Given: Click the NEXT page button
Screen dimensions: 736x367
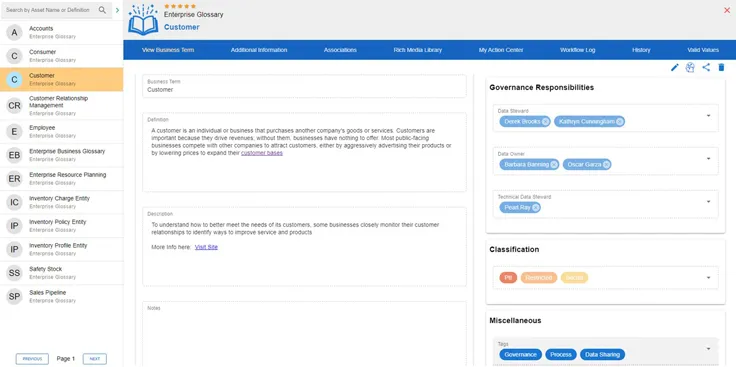Looking at the screenshot, I should pyautogui.click(x=95, y=359).
